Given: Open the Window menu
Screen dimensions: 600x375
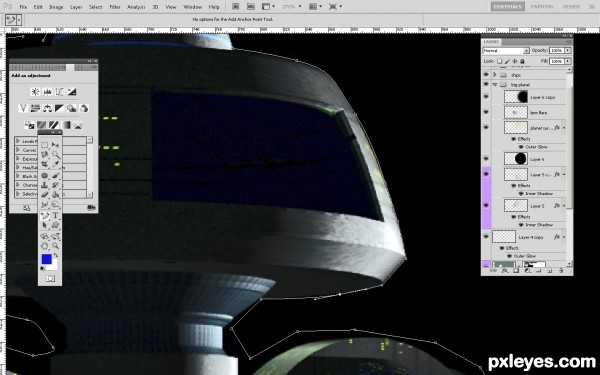Looking at the screenshot, I should coord(192,7).
